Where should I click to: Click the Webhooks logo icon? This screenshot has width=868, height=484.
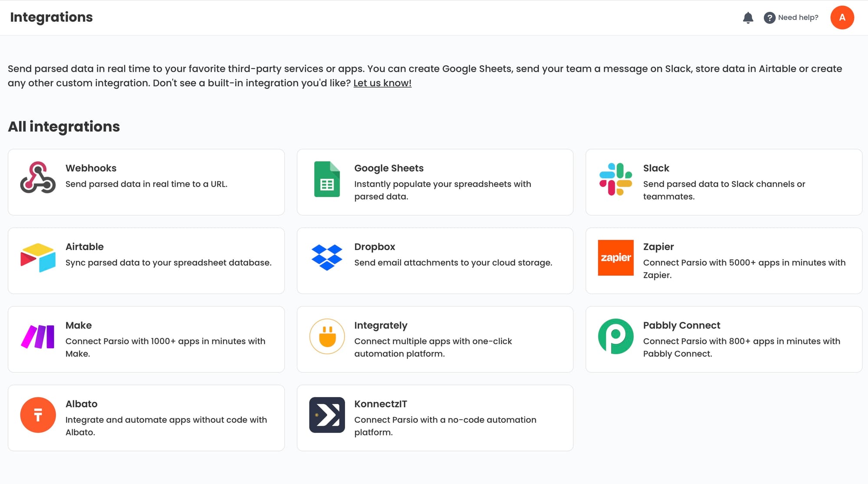click(x=38, y=178)
